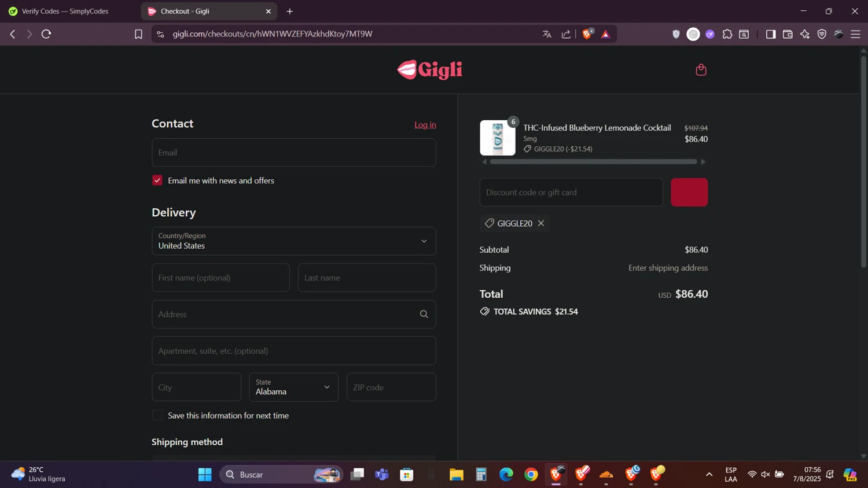
Task: Click the TOTAL SAVINGS $21.54 text
Action: [535, 312]
